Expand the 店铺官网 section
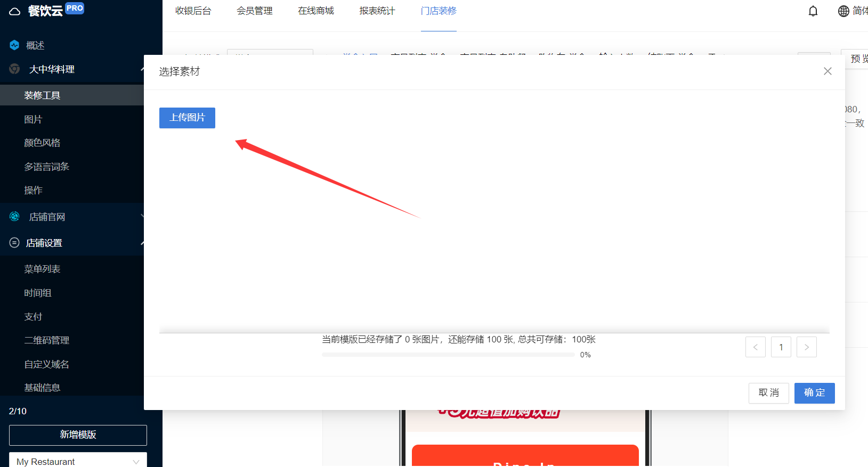 142,216
